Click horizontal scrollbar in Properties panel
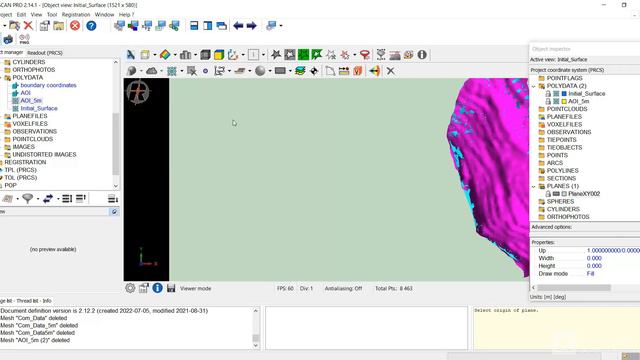 click(574, 288)
